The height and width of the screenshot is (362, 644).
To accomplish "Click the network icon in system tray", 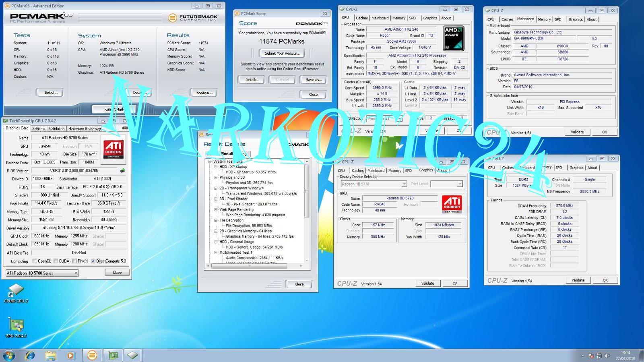I will click(599, 356).
